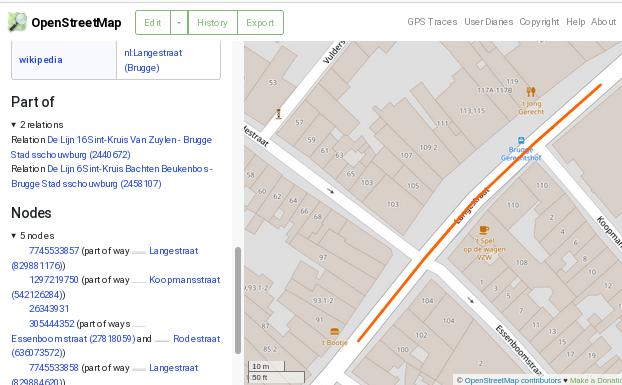The image size is (622, 385).
Task: Open the User Diaries menu item
Action: click(x=488, y=22)
